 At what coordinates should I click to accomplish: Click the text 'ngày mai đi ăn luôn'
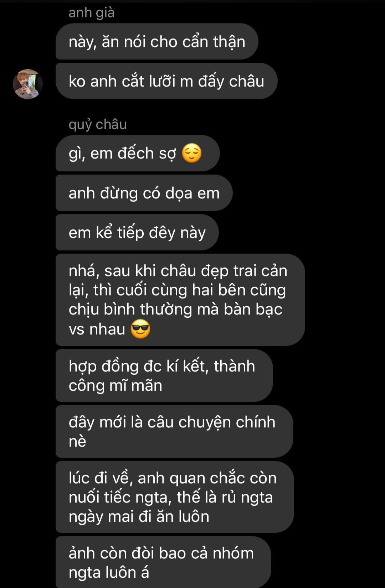(x=139, y=516)
